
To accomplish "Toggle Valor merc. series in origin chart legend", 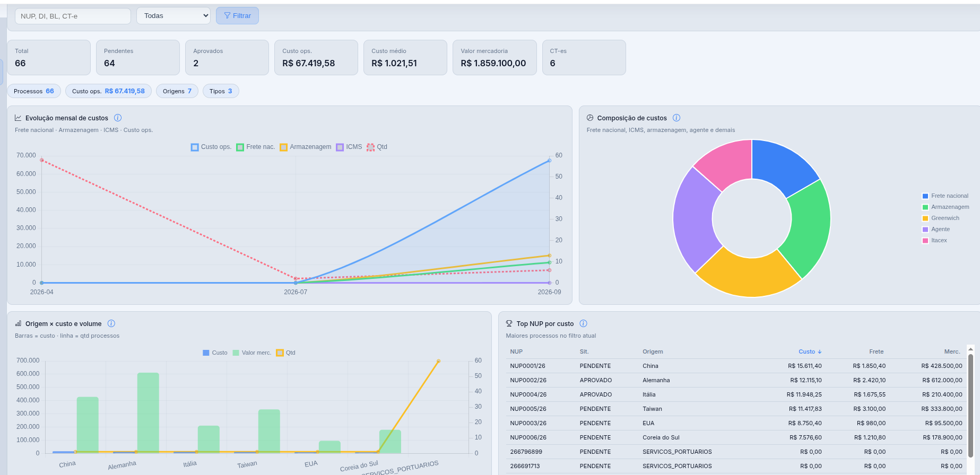I will point(252,353).
